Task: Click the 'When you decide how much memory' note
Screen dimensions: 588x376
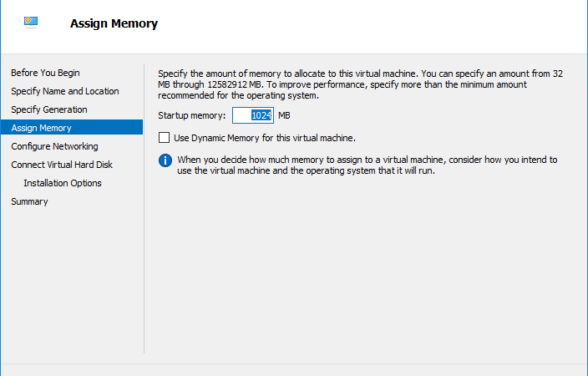Action: [x=367, y=165]
